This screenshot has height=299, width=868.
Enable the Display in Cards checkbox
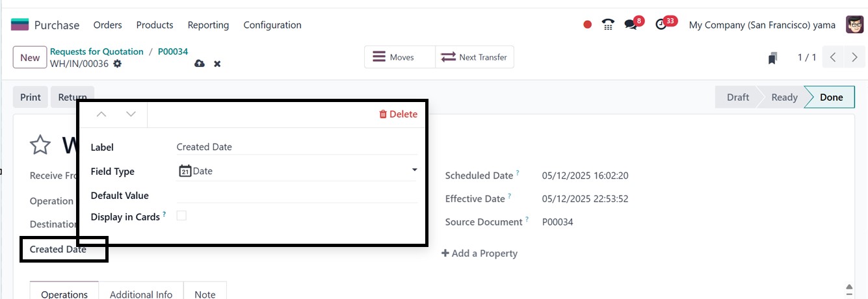click(x=181, y=216)
